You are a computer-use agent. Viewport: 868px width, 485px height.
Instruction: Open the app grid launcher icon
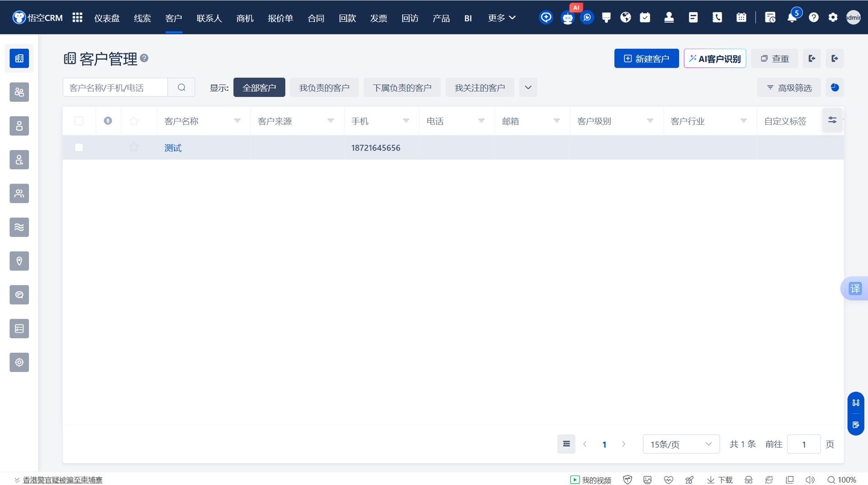[x=77, y=18]
